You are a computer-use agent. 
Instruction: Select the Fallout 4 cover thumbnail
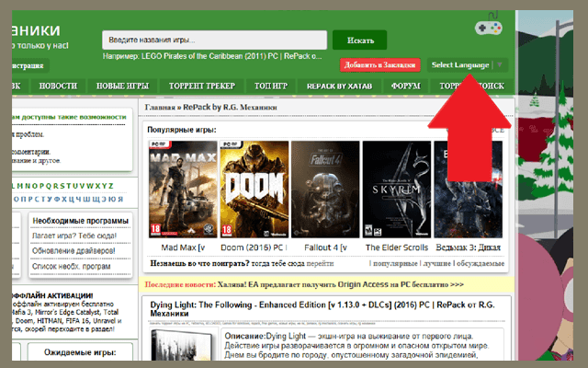pos(324,190)
